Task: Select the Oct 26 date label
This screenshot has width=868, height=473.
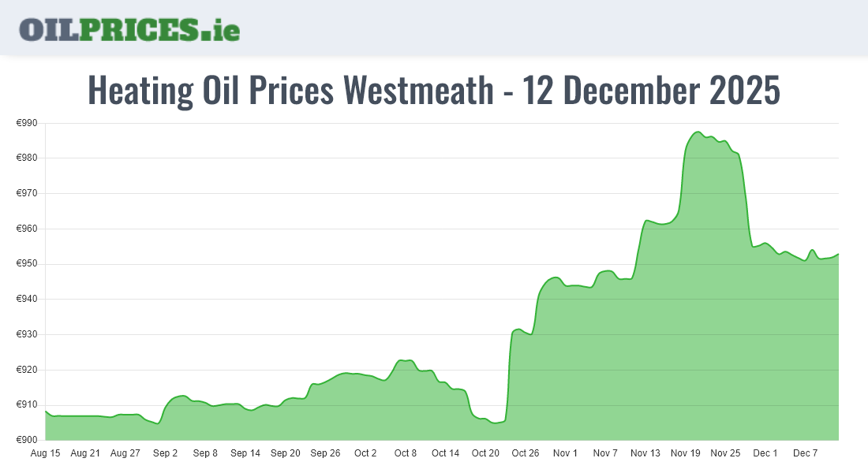Action: (x=525, y=453)
